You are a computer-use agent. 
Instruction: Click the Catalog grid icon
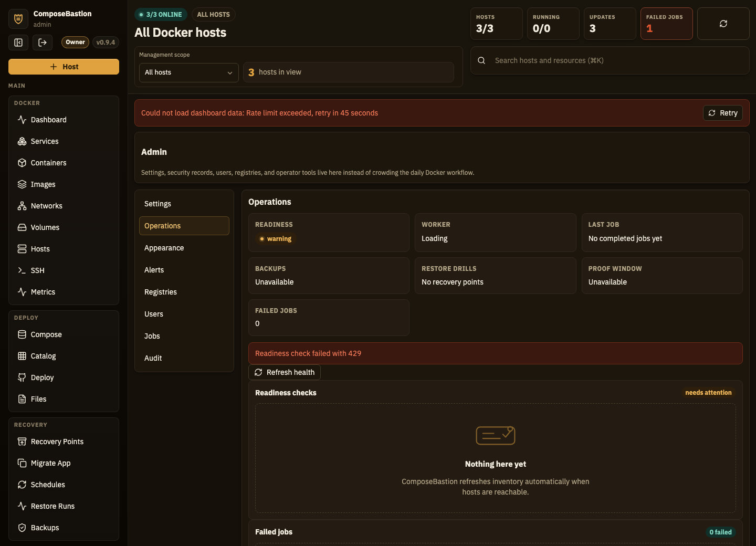pyautogui.click(x=22, y=356)
